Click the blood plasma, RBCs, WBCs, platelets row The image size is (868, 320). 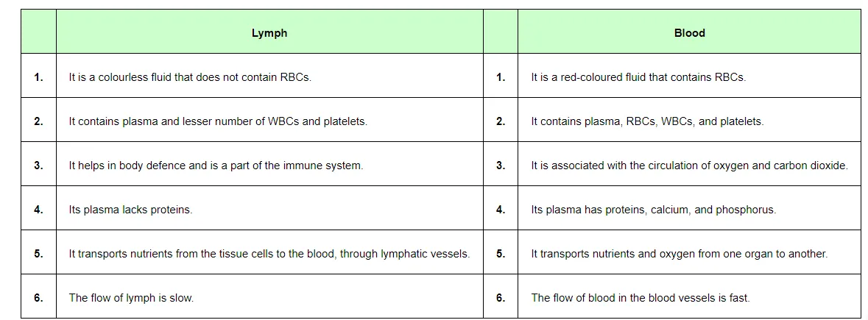(647, 121)
